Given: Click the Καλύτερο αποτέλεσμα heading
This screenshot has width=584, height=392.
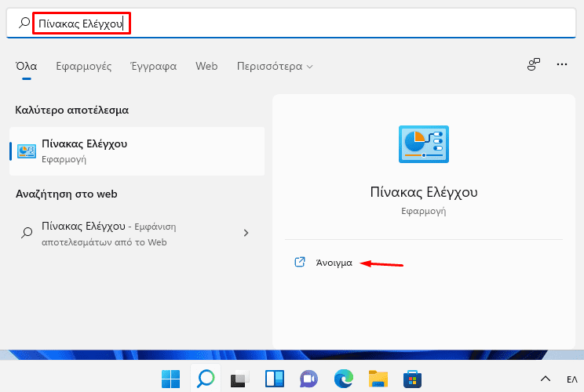Looking at the screenshot, I should (x=72, y=110).
